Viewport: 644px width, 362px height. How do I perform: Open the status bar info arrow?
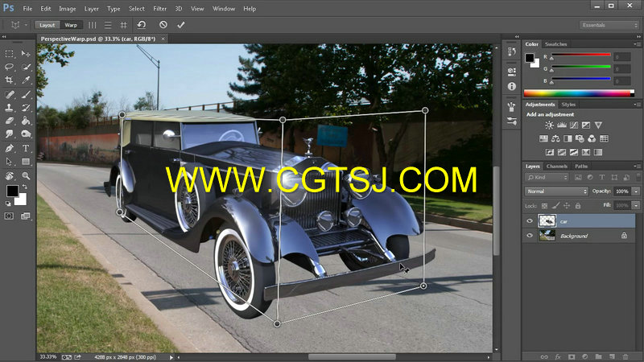(x=171, y=357)
